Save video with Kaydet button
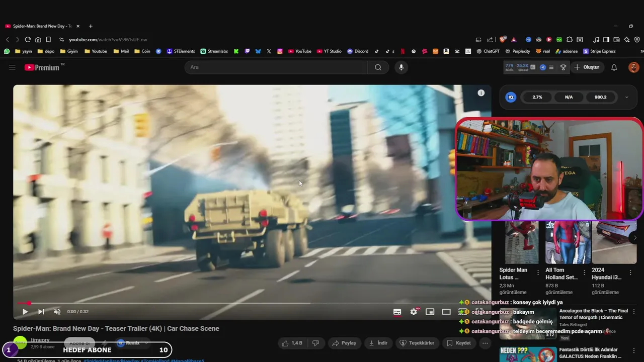The height and width of the screenshot is (362, 644). coord(458,343)
